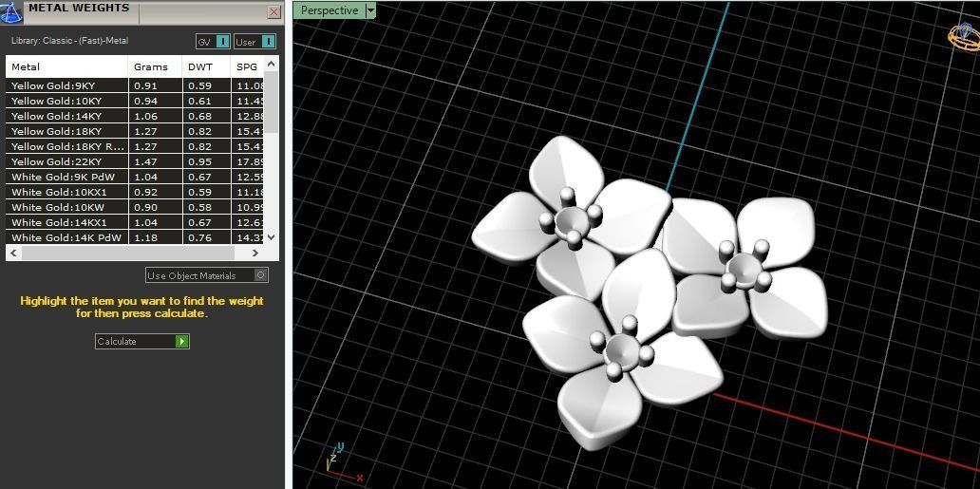Click the horizontal scroll-left arrow
980x489 pixels.
click(13, 253)
